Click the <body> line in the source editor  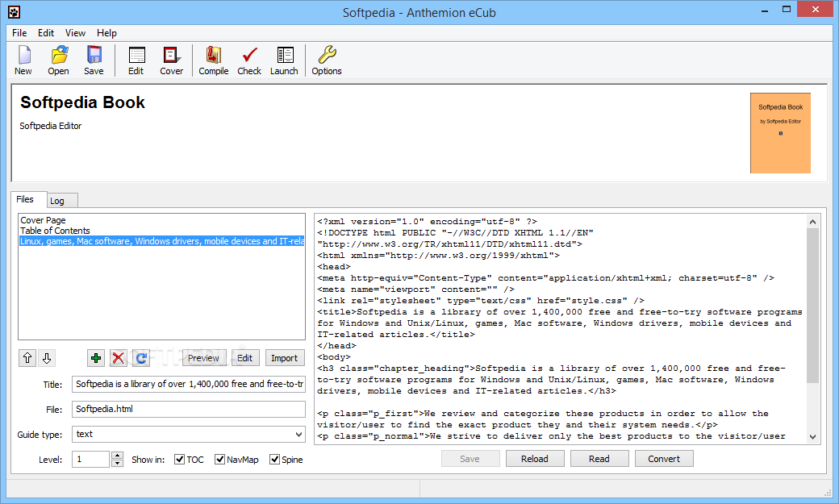(x=334, y=357)
